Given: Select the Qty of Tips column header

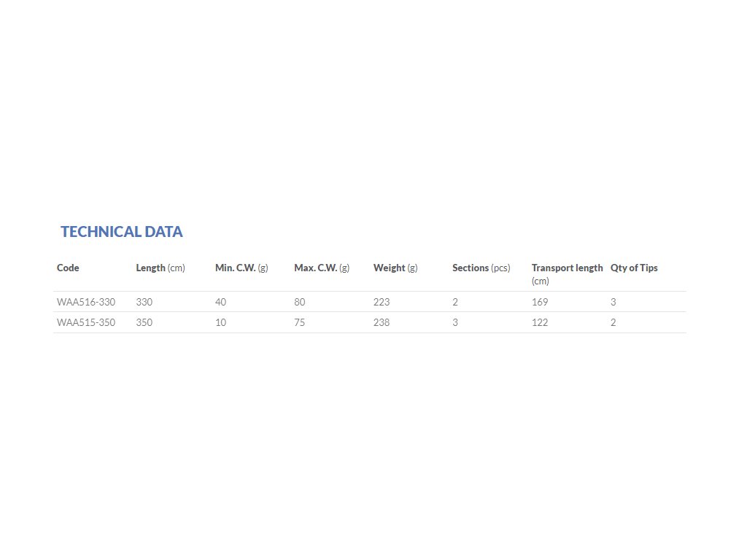Looking at the screenshot, I should [634, 268].
